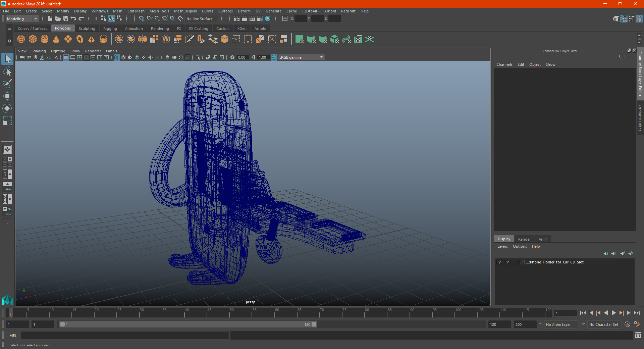644x349 pixels.
Task: Click the Multi-Cut tool shelf icon
Action: click(x=190, y=39)
